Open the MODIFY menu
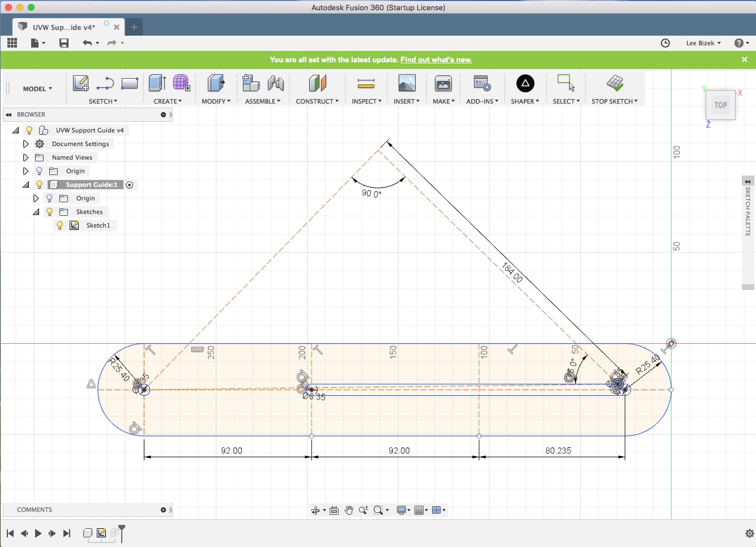 [x=216, y=101]
